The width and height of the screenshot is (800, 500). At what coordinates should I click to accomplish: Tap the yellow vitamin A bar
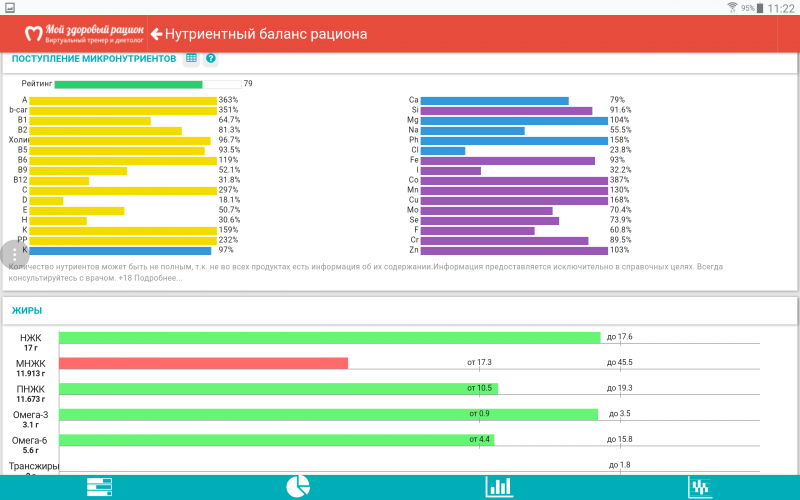[x=123, y=100]
